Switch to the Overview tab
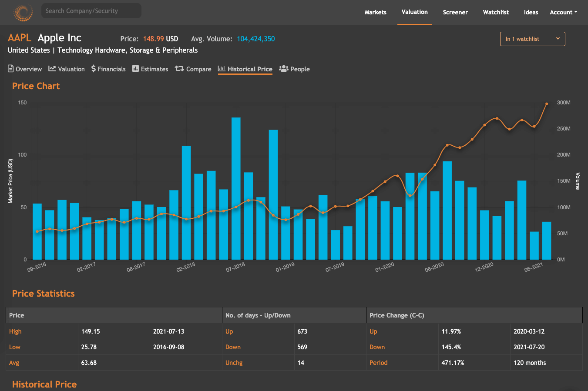Screen dimensions: 588x391 click(x=25, y=69)
